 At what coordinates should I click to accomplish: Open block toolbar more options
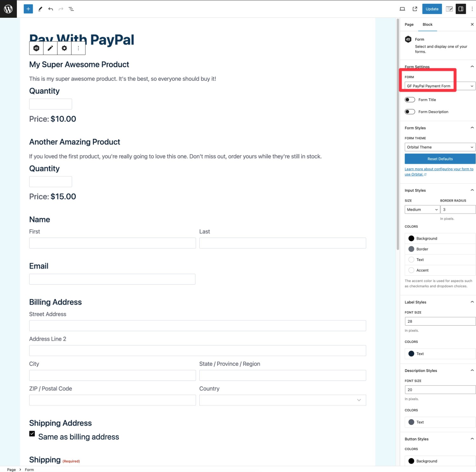(78, 48)
